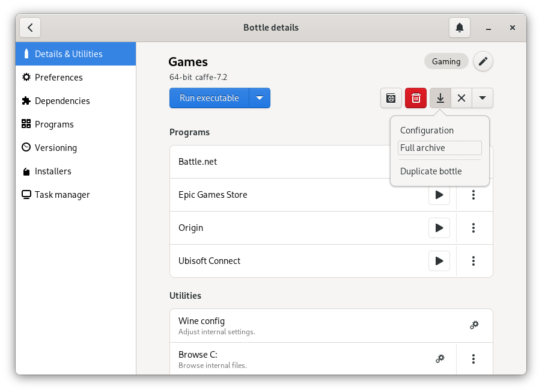The width and height of the screenshot is (542, 392).
Task: Open Wine config settings gear icon
Action: pyautogui.click(x=474, y=325)
